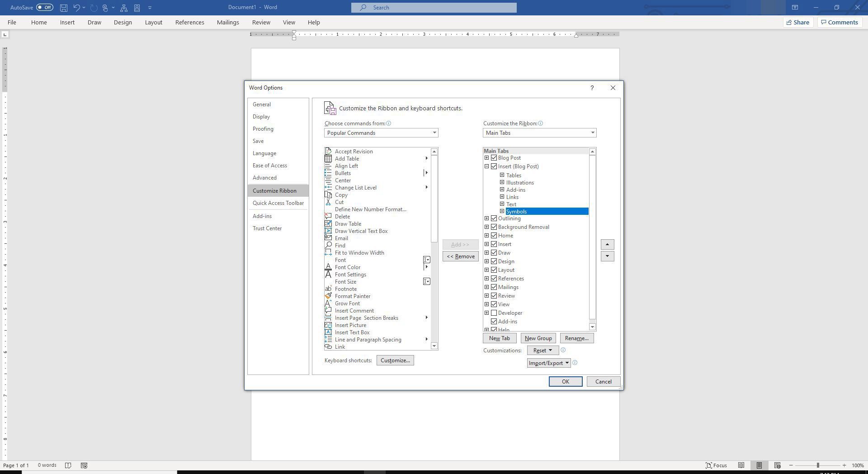This screenshot has width=868, height=474.
Task: Toggle the AutoSave switch
Action: [x=45, y=7]
